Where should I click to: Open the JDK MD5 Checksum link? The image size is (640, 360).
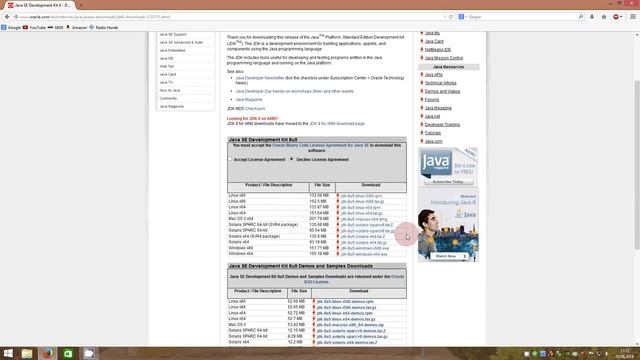pyautogui.click(x=255, y=109)
